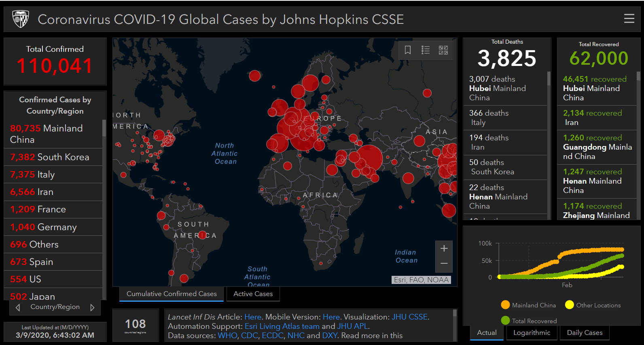
Task: Click the dashboard title text
Action: tap(220, 19)
